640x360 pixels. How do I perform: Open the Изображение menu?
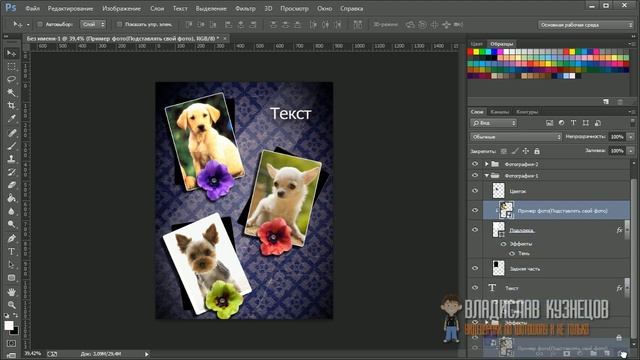click(121, 8)
